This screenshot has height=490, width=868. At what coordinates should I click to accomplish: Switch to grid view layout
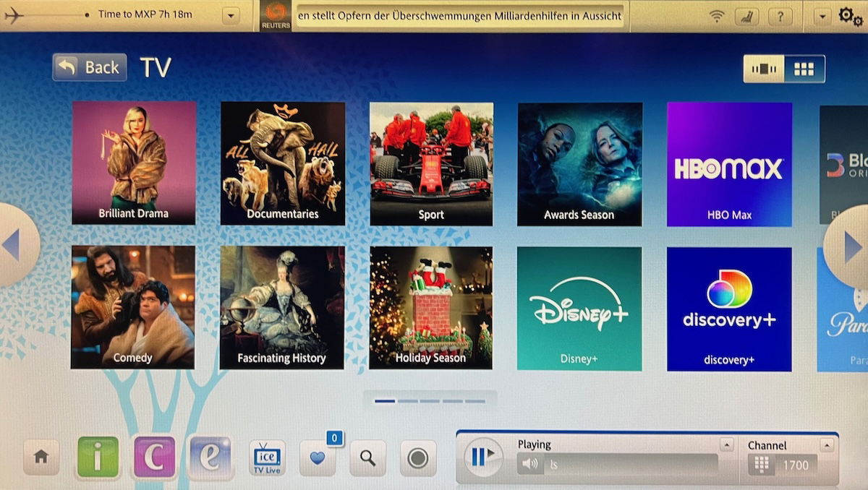pyautogui.click(x=804, y=69)
